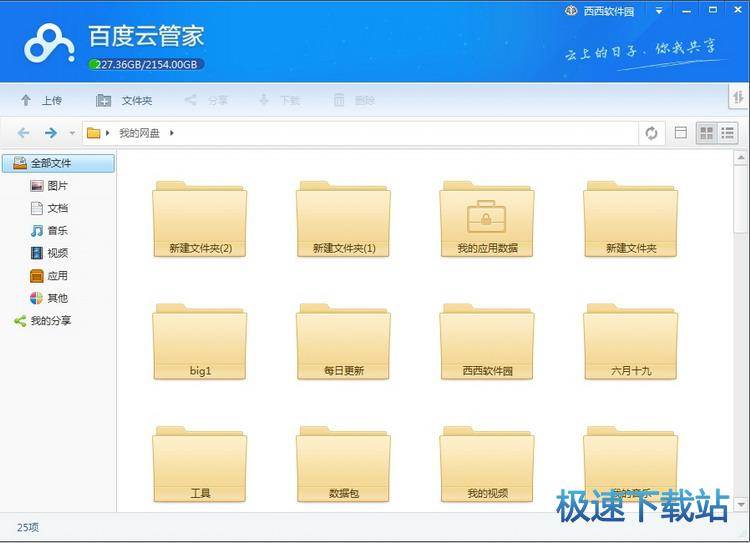Click the scrollbar down arrow
Screen dimensions: 750x543
point(741,504)
